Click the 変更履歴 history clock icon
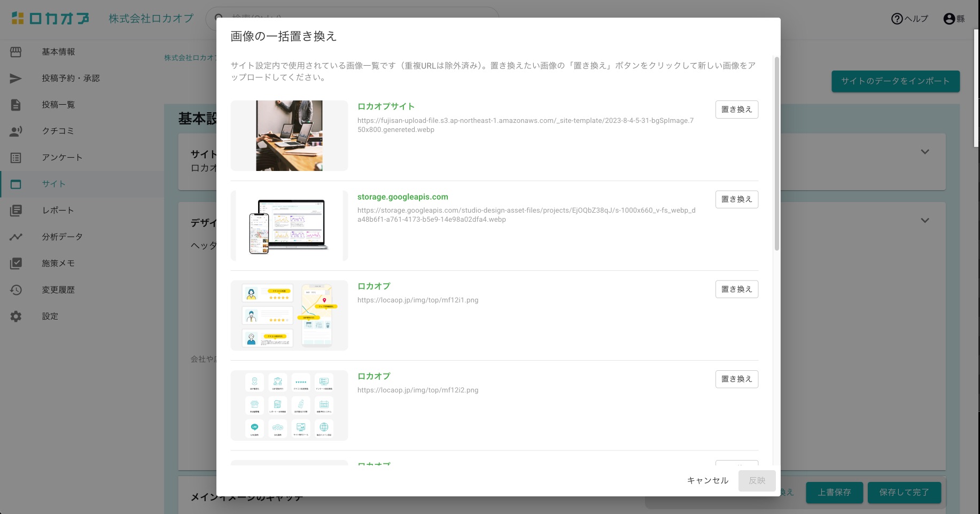Image resolution: width=980 pixels, height=514 pixels. point(16,290)
